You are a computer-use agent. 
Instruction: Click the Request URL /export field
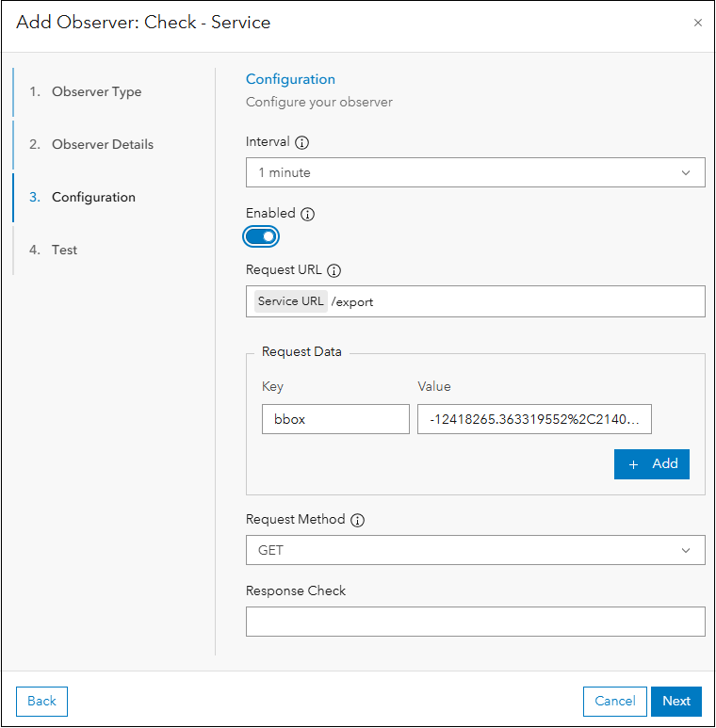513,301
